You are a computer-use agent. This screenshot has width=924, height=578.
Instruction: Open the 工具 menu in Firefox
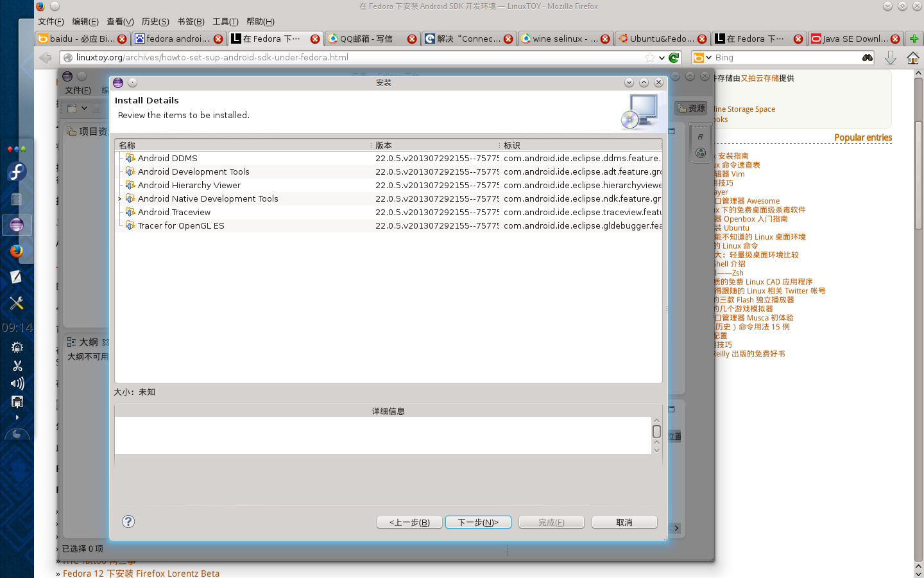click(x=225, y=21)
